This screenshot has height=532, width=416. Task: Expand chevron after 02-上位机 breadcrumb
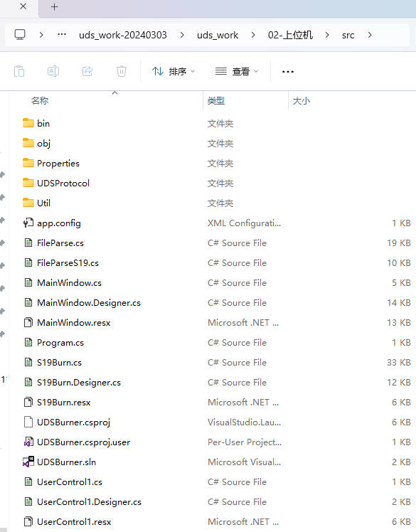[x=327, y=35]
